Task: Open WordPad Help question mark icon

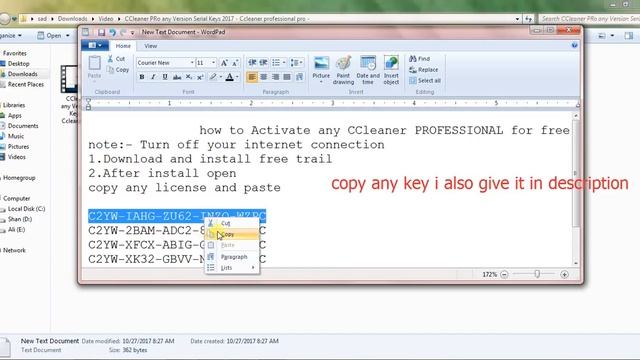Action: [x=574, y=45]
